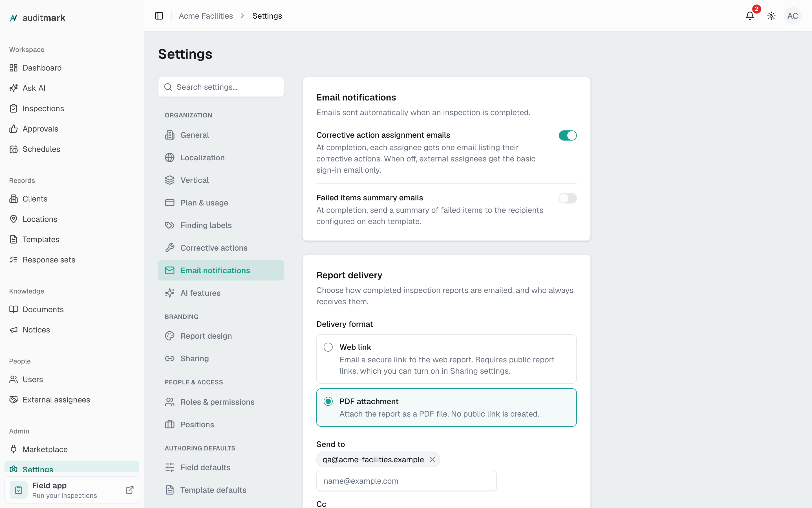Disable Corrective action assignment emails toggle

(x=567, y=135)
